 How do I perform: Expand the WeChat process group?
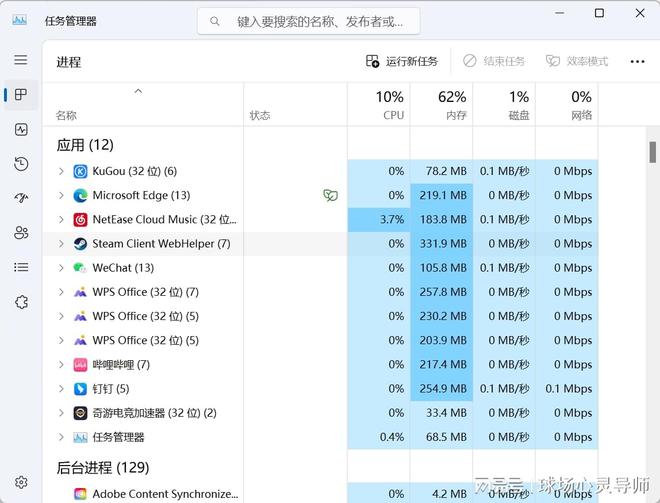click(x=61, y=268)
